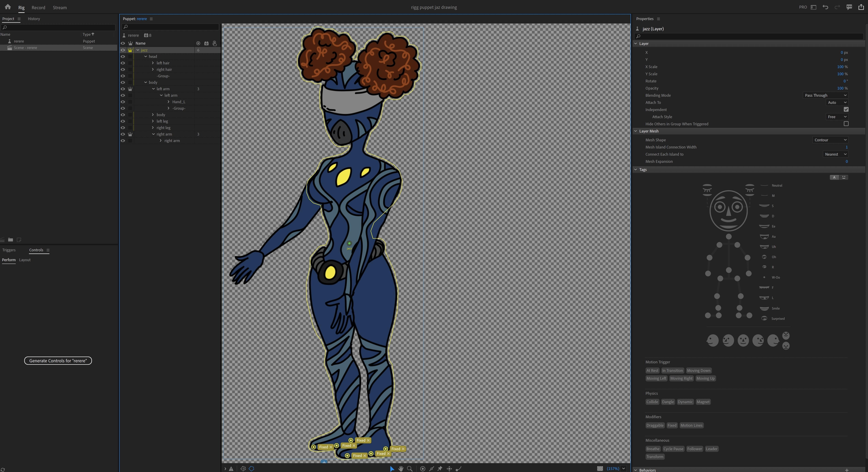
Task: Switch Tags view to visual face mode
Action: [844, 178]
